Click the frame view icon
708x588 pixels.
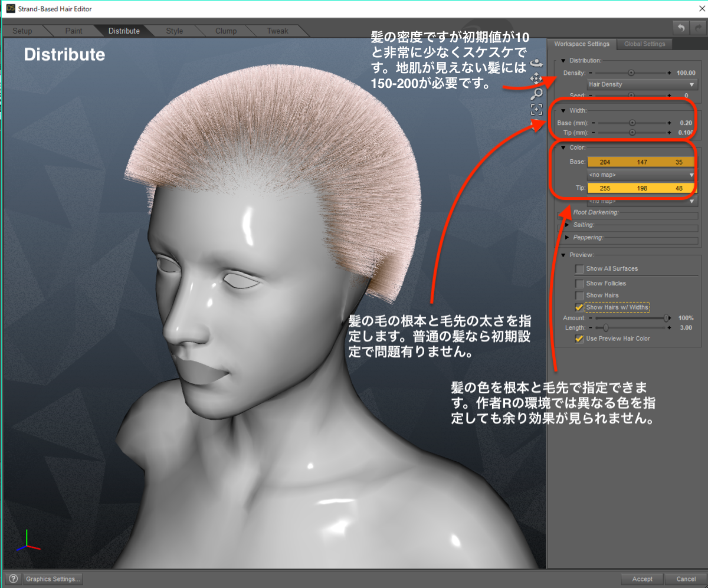click(x=536, y=109)
